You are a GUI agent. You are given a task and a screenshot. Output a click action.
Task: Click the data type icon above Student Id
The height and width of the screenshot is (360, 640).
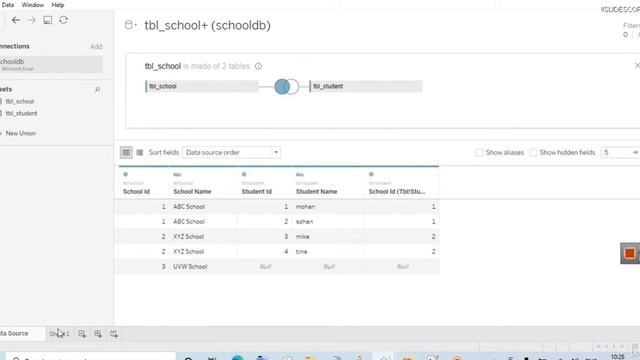(244, 174)
